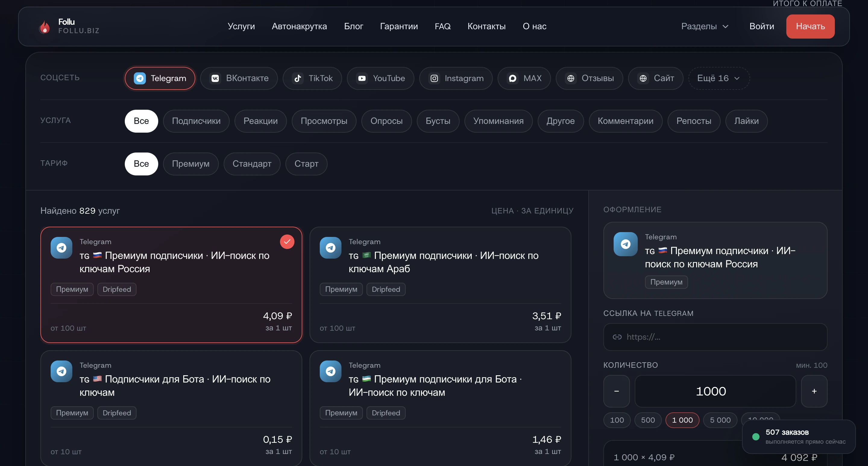Select Другое service filter
868x466 pixels.
click(x=560, y=121)
